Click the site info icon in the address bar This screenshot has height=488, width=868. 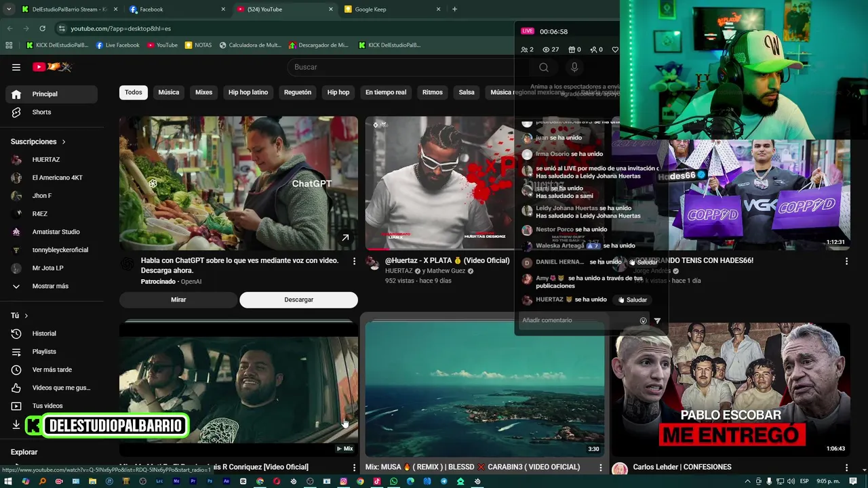[x=62, y=28]
